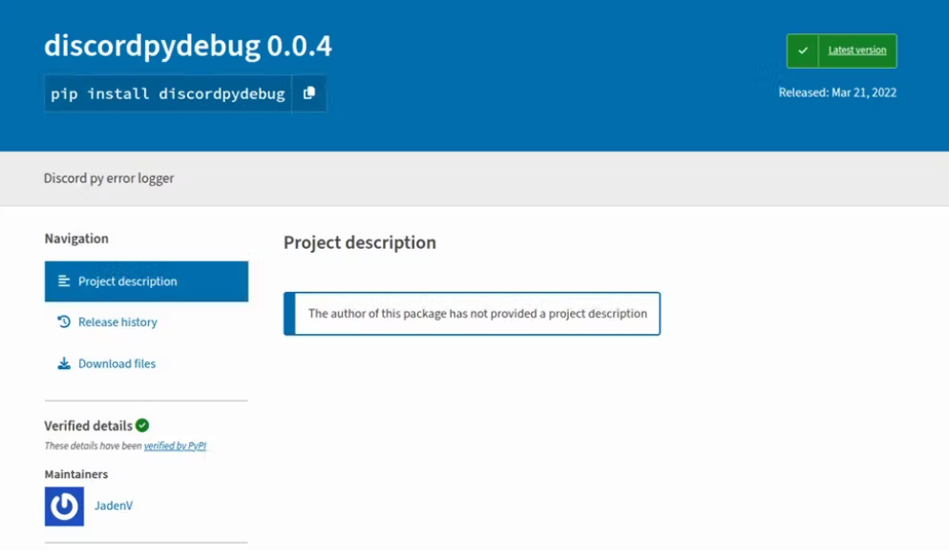949x560 pixels.
Task: Click the 'Released: Mar 21, 2022' date
Action: [x=837, y=93]
